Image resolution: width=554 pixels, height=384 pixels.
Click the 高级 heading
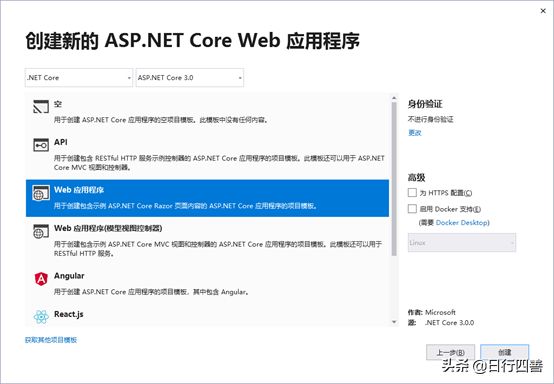[417, 177]
